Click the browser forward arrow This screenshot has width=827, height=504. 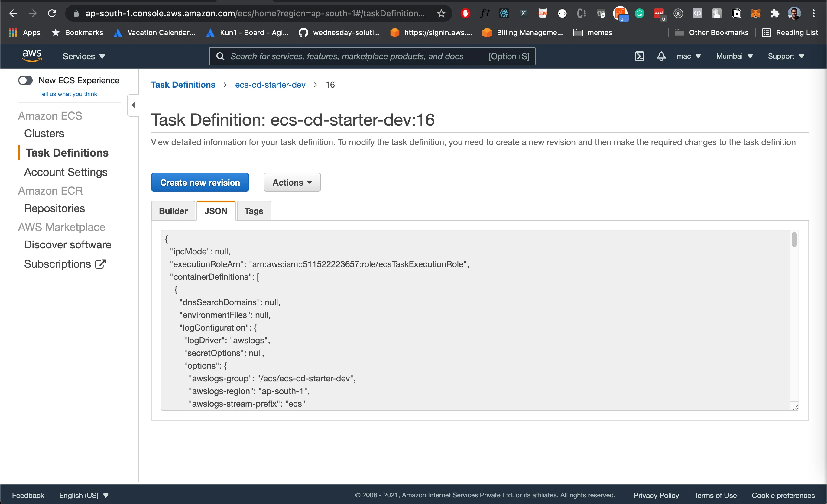33,13
